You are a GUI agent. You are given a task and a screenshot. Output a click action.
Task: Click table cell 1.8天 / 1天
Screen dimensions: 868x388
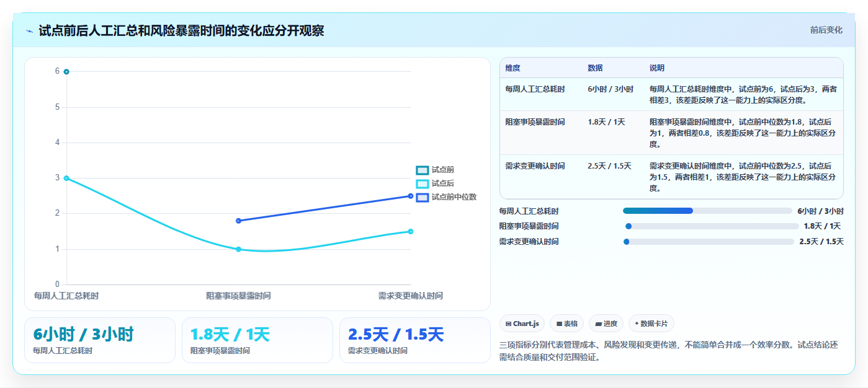point(606,122)
